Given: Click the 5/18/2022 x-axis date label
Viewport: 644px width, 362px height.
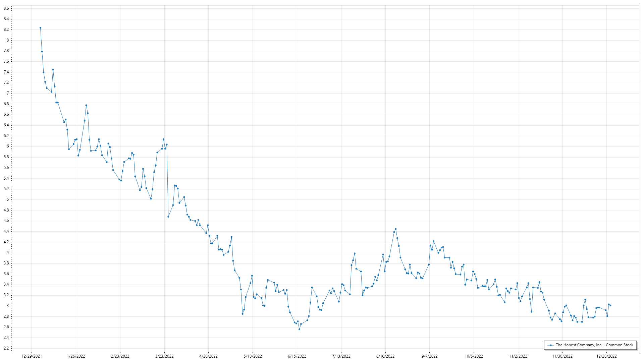Looking at the screenshot, I should point(253,356).
